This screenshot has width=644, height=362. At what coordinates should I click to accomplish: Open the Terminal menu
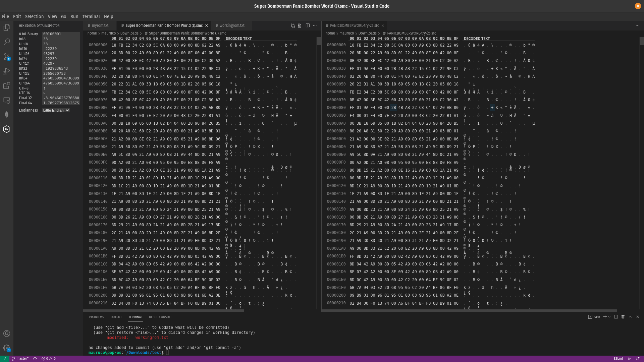[91, 16]
